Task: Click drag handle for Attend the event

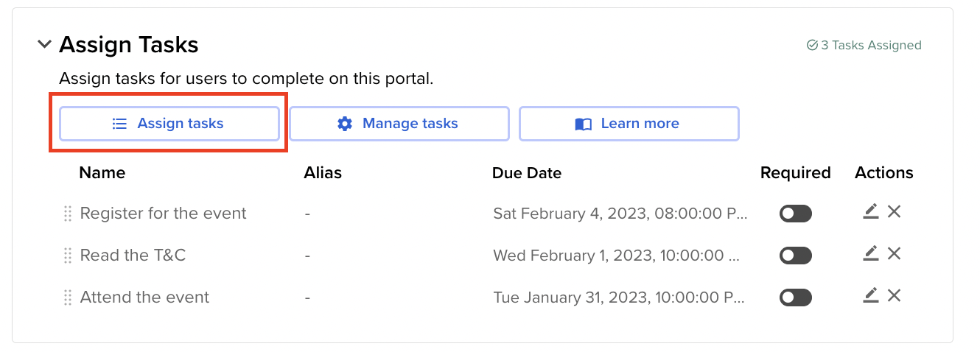Action: tap(67, 298)
